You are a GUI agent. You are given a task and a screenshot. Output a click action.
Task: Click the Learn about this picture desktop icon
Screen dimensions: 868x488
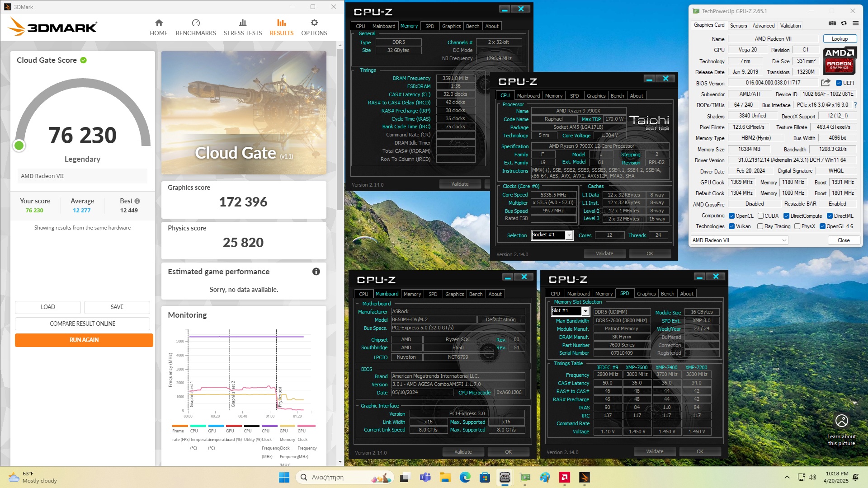point(841,430)
